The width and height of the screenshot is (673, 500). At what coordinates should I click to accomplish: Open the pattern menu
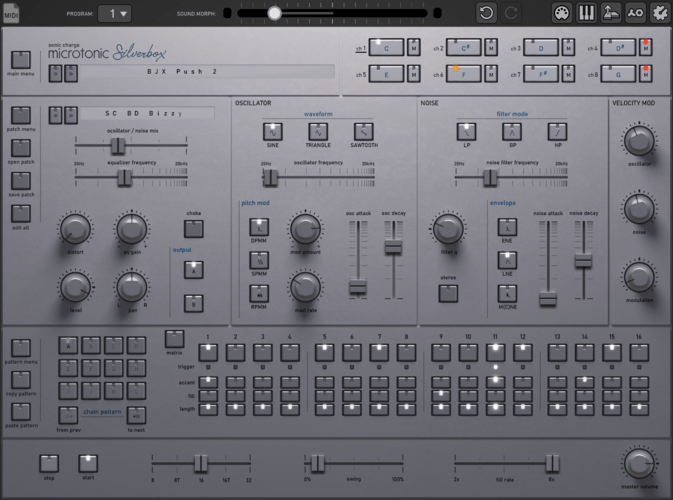click(21, 348)
